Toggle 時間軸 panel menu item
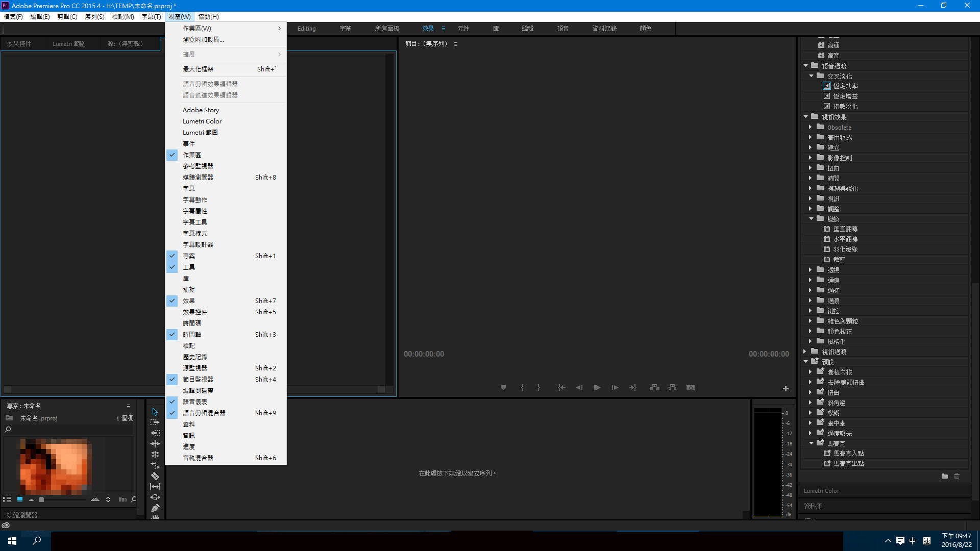 click(226, 334)
